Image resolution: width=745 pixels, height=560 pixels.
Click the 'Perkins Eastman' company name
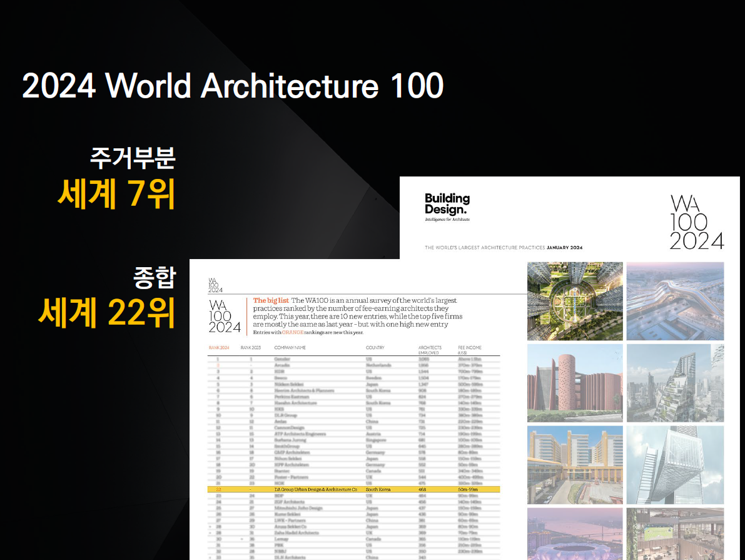pos(291,397)
